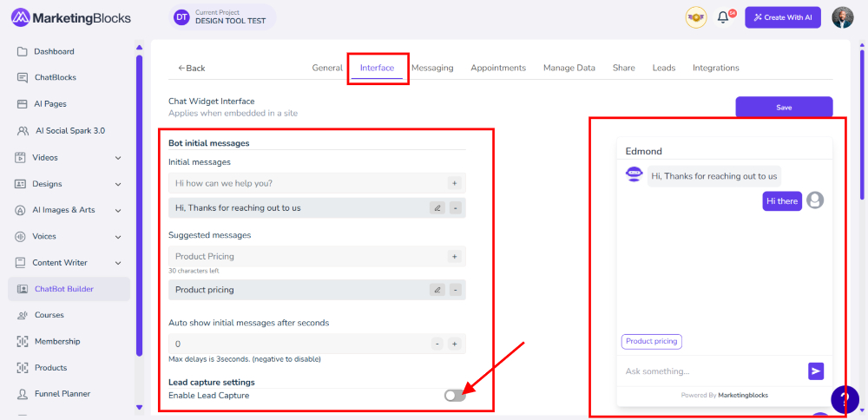Expand the Voices submenu chevron

[118, 236]
